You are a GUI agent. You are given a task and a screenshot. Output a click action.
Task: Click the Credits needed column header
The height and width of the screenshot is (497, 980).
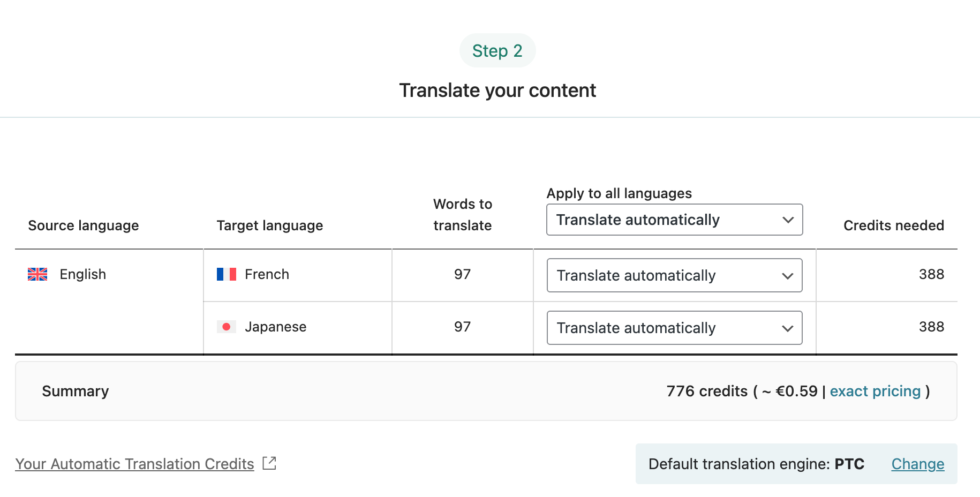click(x=893, y=225)
